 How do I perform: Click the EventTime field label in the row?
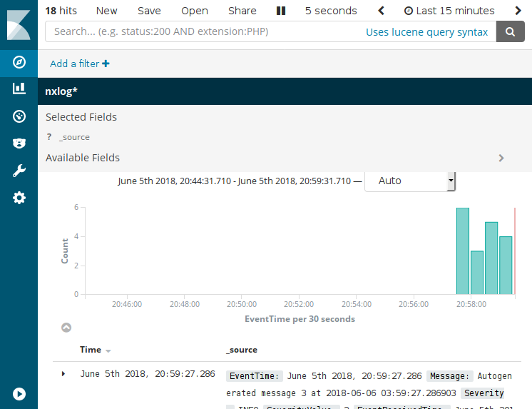click(254, 376)
